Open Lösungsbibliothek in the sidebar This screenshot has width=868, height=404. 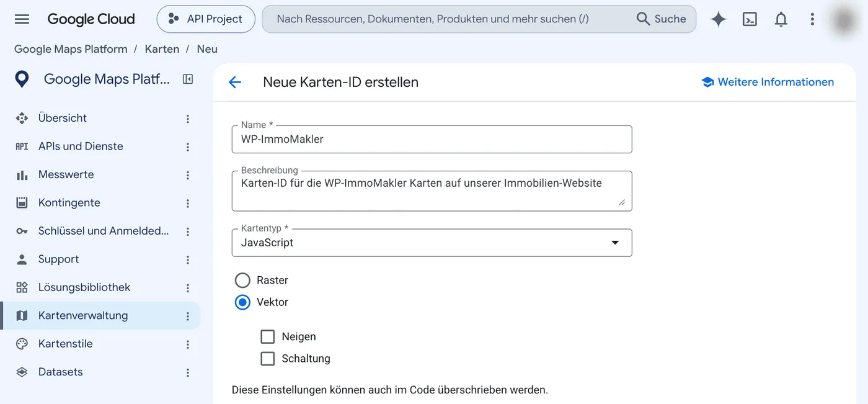pos(84,287)
